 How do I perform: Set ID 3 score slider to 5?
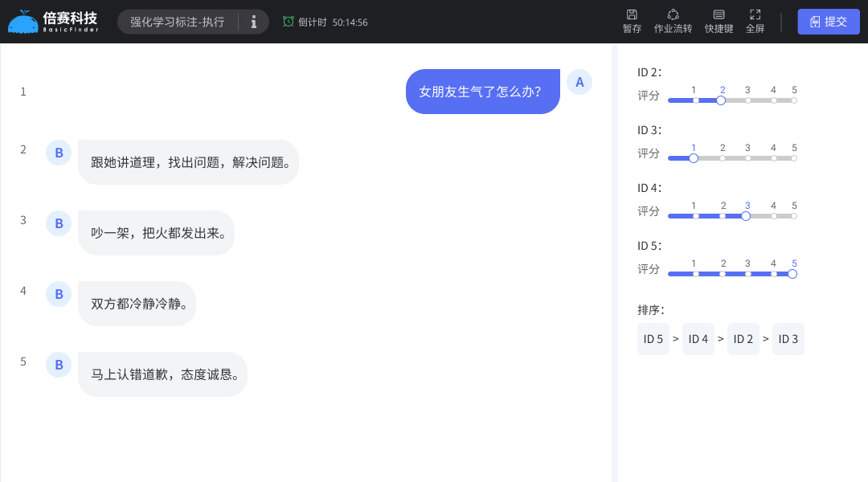click(x=794, y=158)
